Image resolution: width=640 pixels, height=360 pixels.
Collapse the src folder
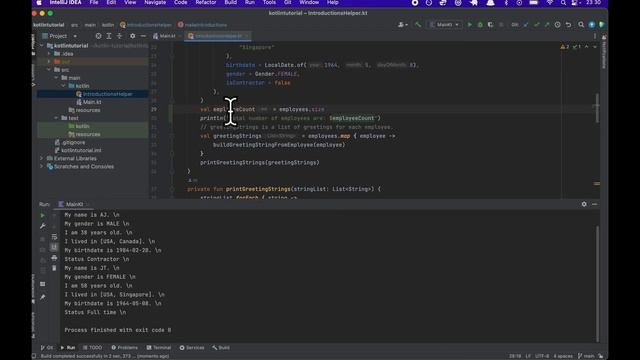tap(49, 70)
